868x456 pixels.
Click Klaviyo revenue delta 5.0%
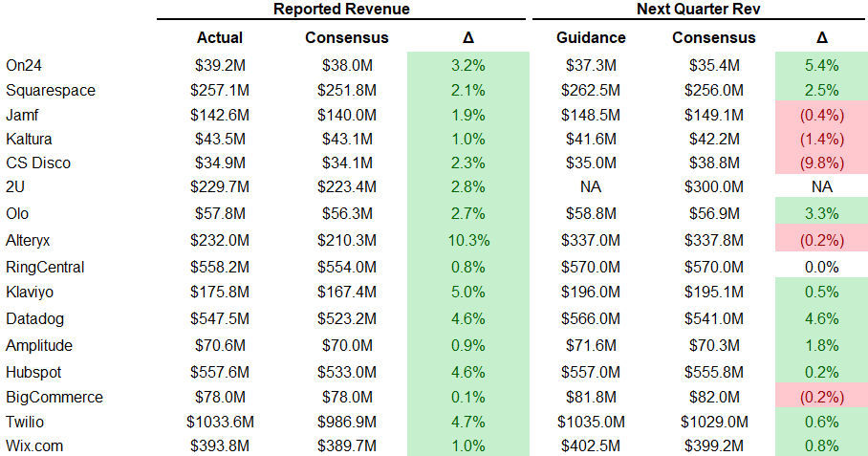click(468, 293)
